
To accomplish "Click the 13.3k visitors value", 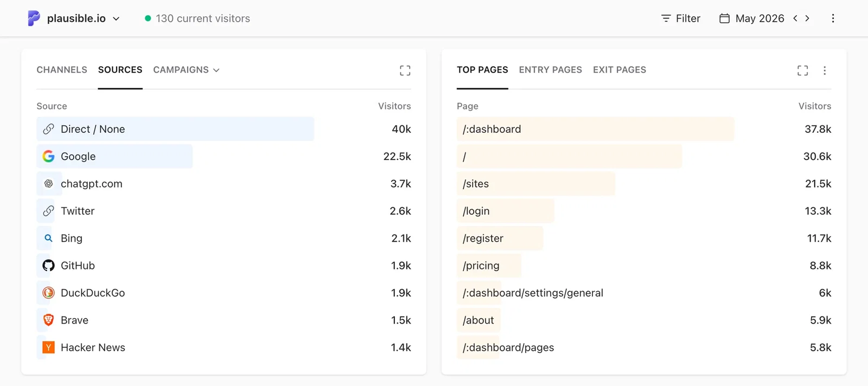I will (818, 211).
